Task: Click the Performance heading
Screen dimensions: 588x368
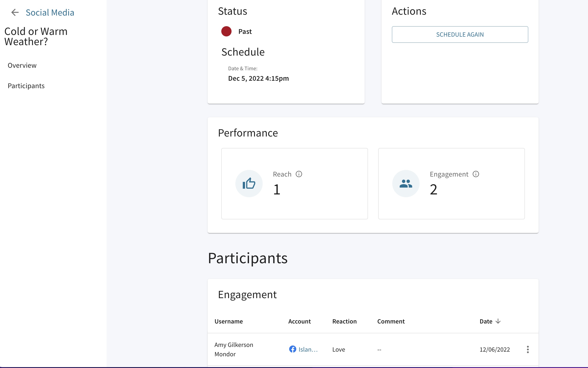Action: click(x=248, y=133)
